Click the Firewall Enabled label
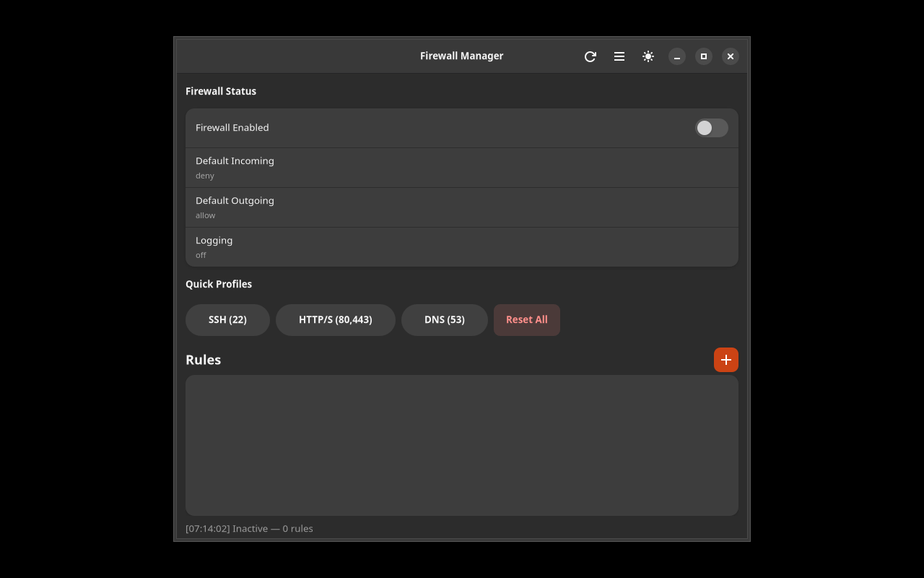This screenshot has width=924, height=578. (x=232, y=128)
